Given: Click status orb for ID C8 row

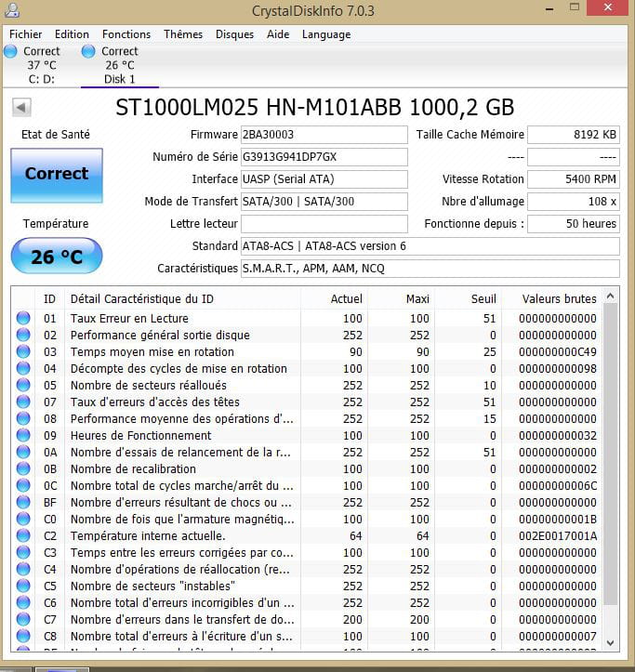Looking at the screenshot, I should point(23,636).
